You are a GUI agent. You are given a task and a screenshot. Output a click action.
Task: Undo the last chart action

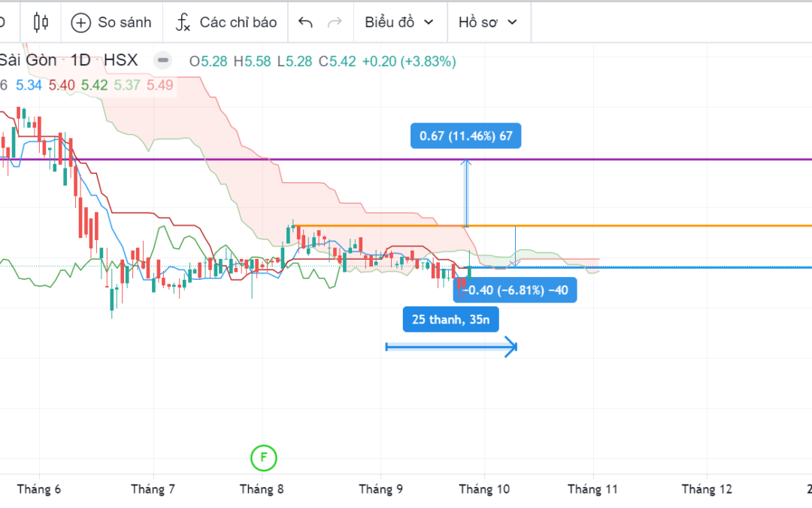pos(305,22)
